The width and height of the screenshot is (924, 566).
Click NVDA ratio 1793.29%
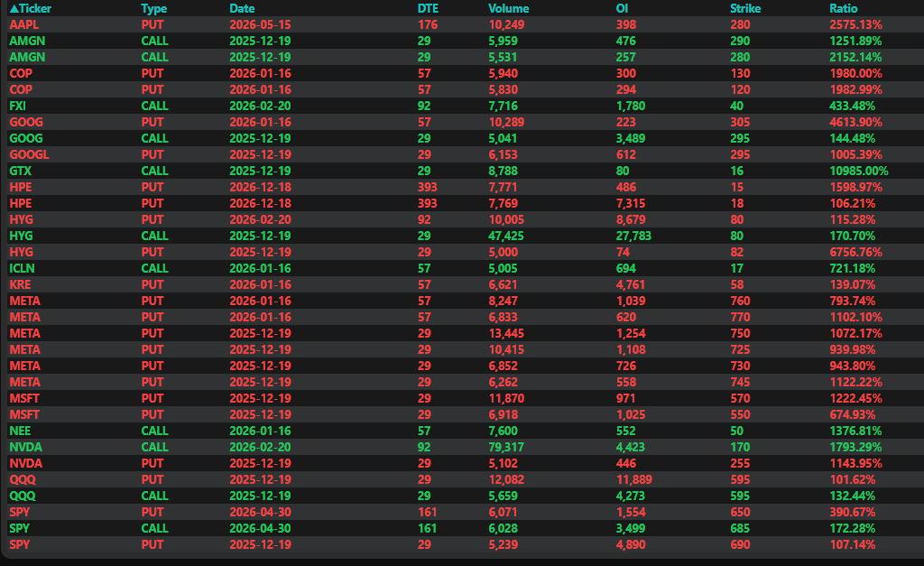tap(855, 447)
